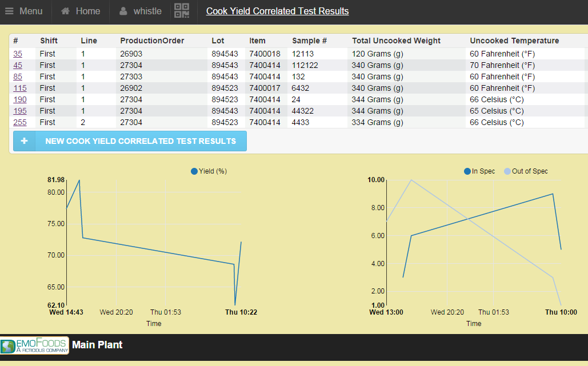The width and height of the screenshot is (588, 366).
Task: Open the hamburger Menu
Action: coord(24,11)
